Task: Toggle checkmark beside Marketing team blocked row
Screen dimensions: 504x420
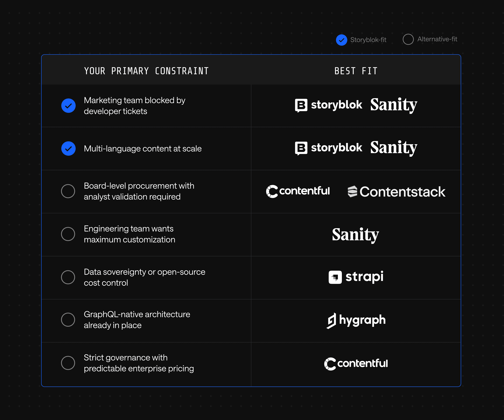Action: 68,106
